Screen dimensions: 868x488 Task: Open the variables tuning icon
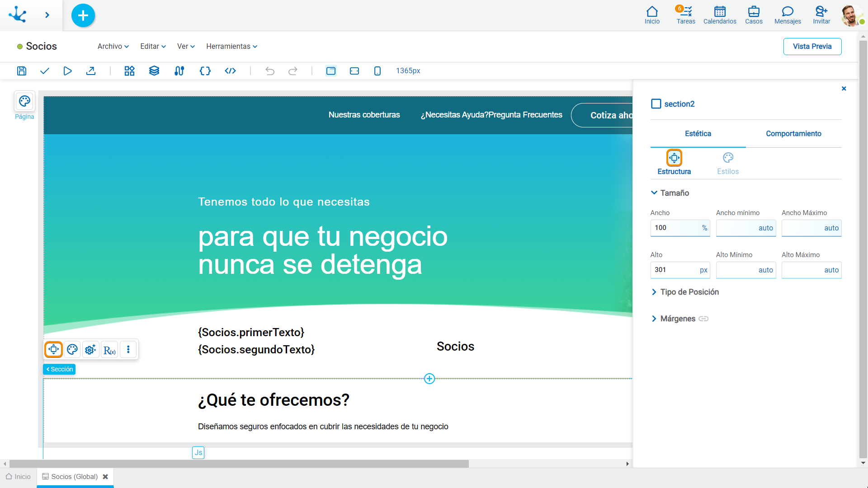click(x=179, y=71)
